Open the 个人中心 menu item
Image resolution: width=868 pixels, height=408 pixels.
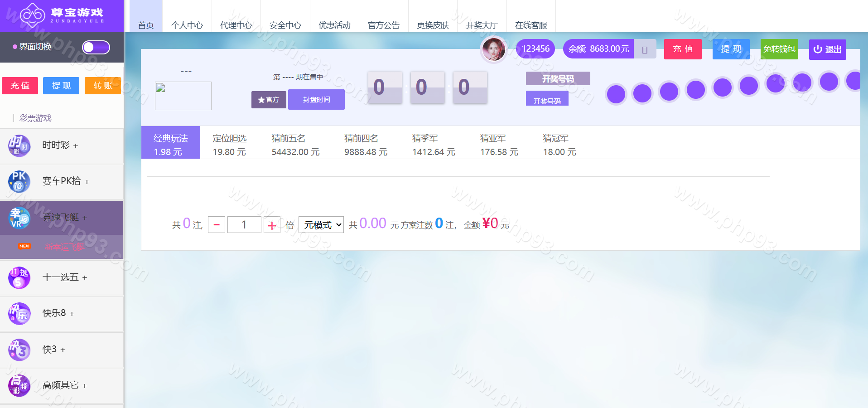[x=187, y=25]
